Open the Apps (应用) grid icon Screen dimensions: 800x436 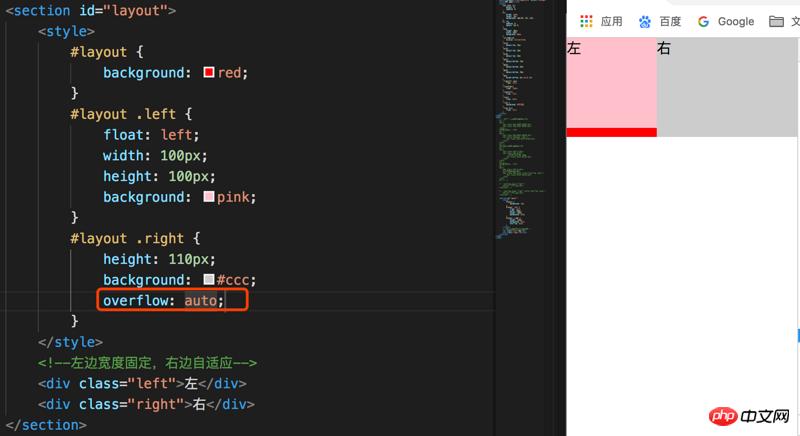(x=586, y=21)
